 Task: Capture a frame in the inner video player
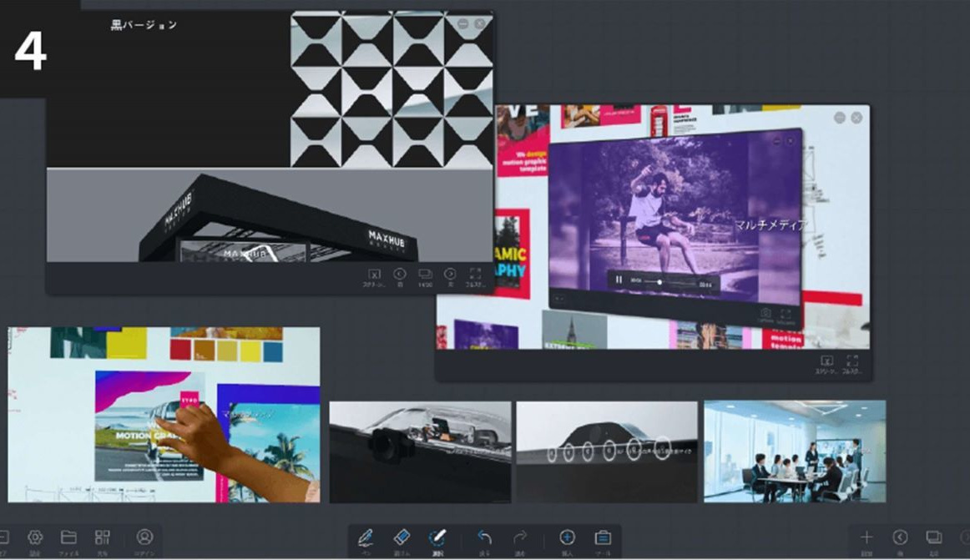(765, 312)
